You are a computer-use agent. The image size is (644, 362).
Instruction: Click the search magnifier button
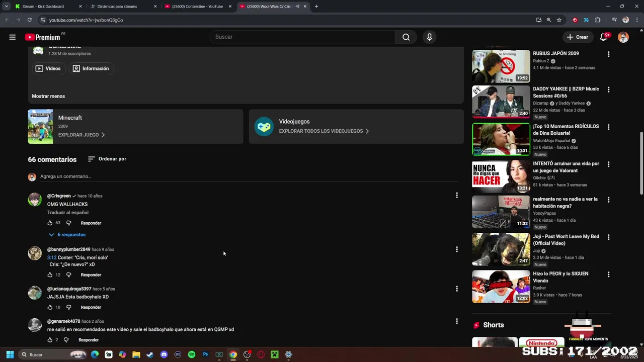click(406, 37)
